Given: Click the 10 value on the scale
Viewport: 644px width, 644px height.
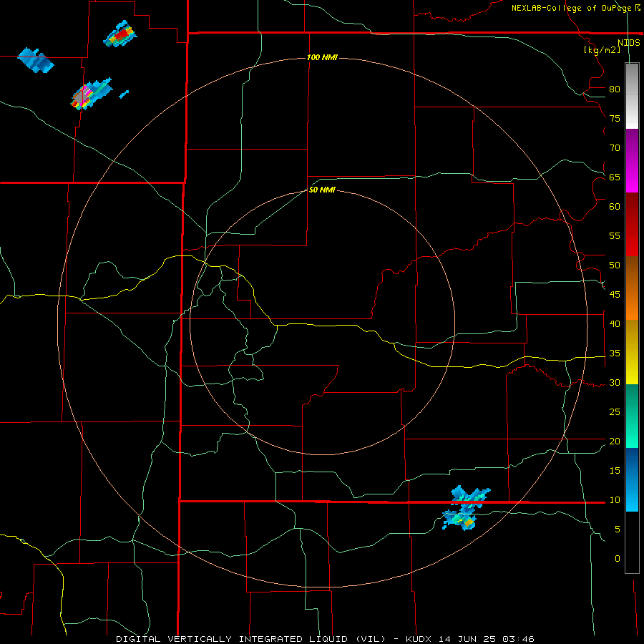Looking at the screenshot, I should pyautogui.click(x=615, y=500).
